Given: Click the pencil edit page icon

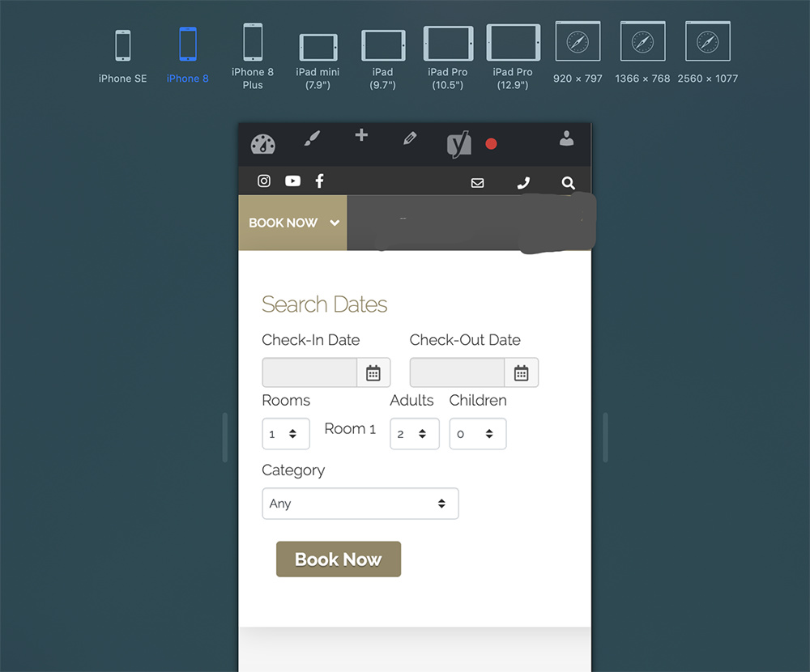Looking at the screenshot, I should pyautogui.click(x=410, y=138).
